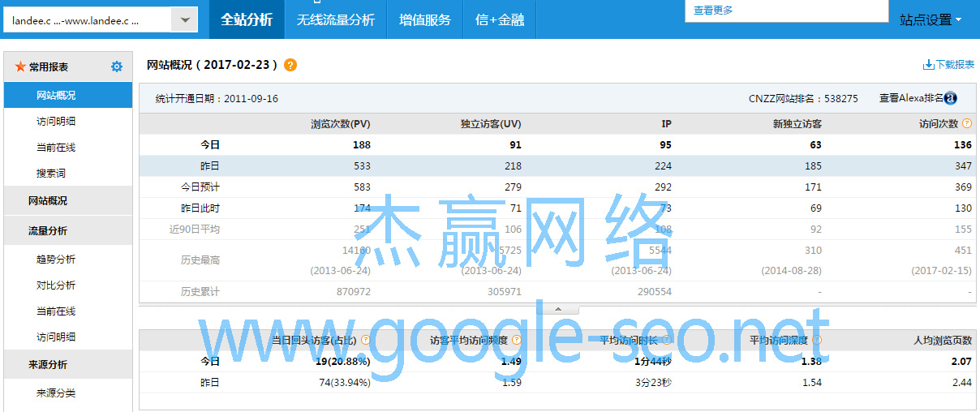Click the 独立访客(UV) column header
Screen dimensions: 980x412
(491, 124)
